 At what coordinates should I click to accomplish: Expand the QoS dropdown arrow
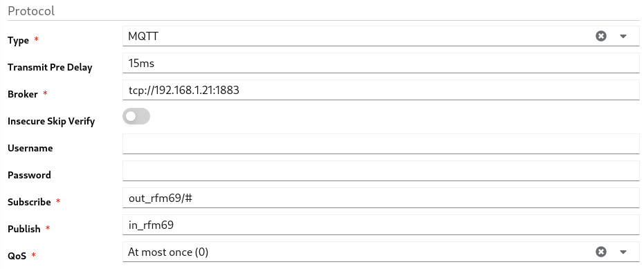(623, 252)
